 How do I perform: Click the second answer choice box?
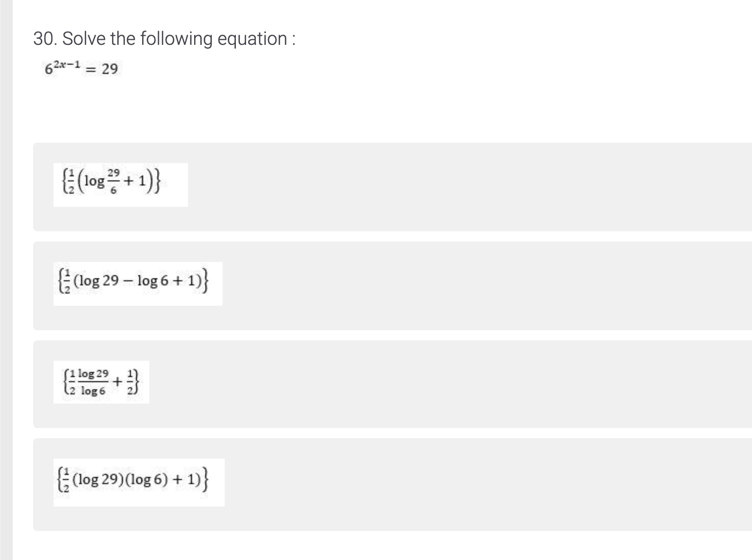click(x=357, y=285)
